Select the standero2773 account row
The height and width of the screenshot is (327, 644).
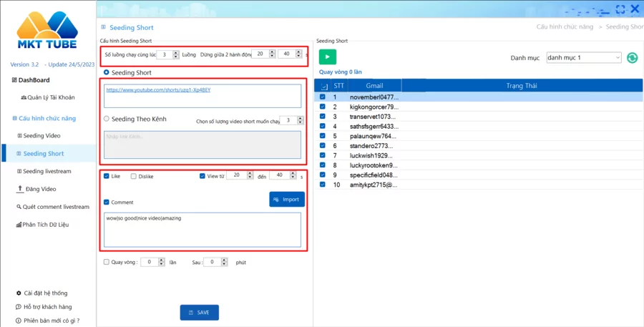(479, 146)
